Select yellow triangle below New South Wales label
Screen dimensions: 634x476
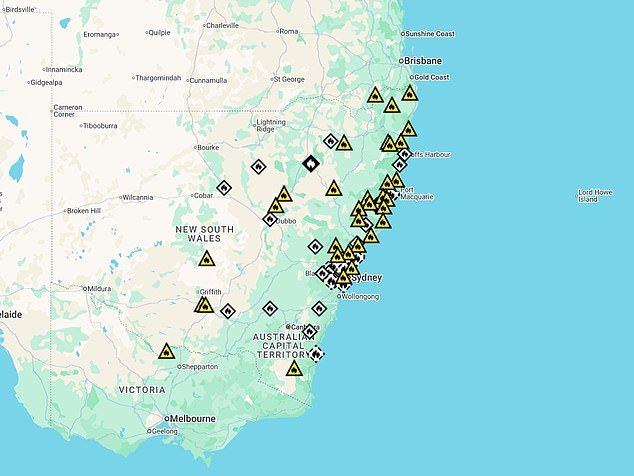[206, 260]
